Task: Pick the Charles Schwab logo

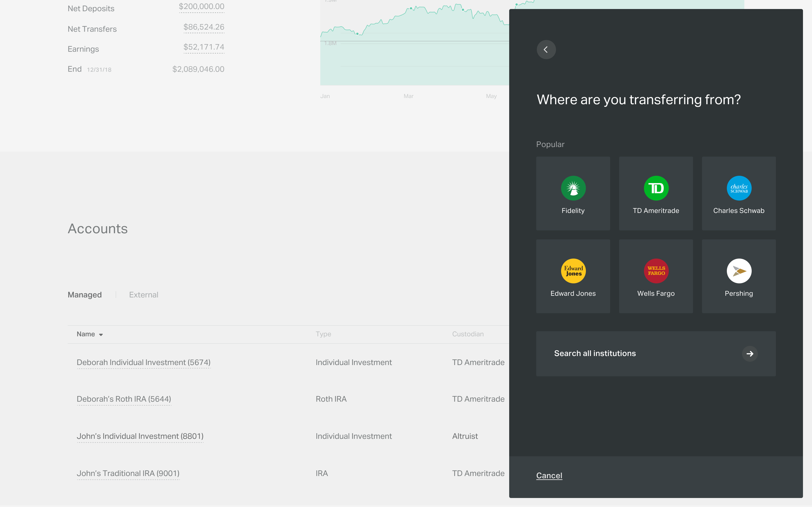Action: [x=739, y=188]
